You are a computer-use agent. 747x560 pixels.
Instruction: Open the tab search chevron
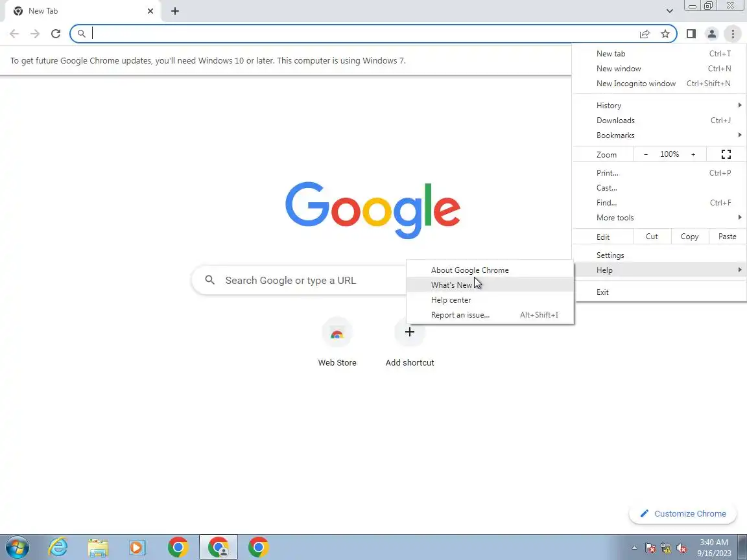(x=669, y=11)
